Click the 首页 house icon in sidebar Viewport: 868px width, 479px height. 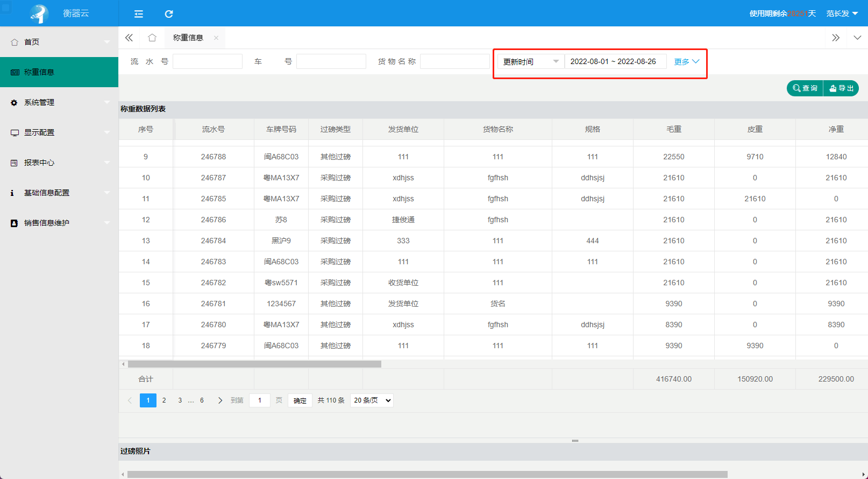(15, 42)
